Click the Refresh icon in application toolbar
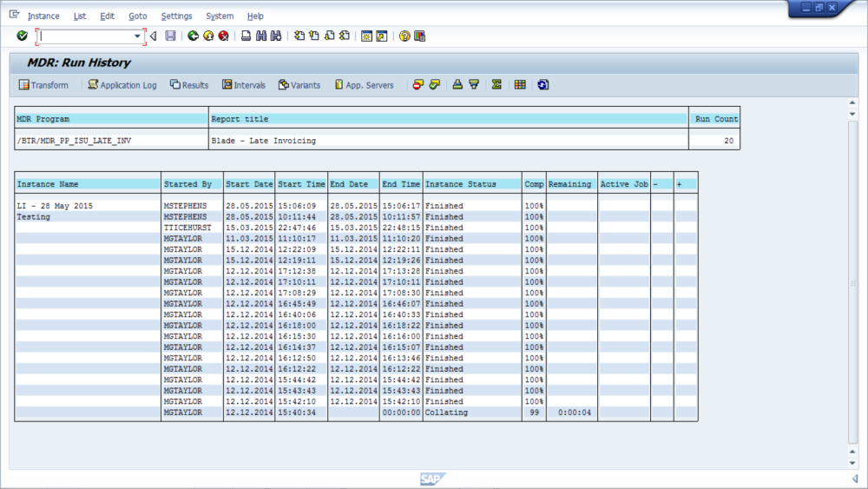 point(542,85)
